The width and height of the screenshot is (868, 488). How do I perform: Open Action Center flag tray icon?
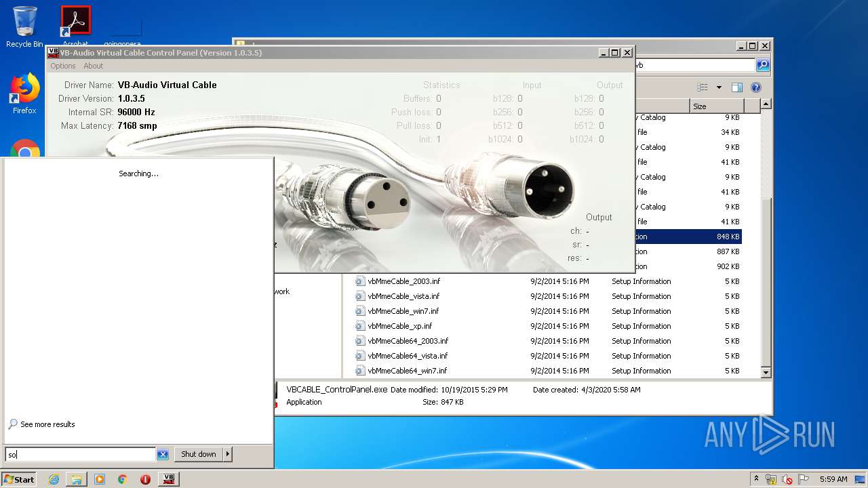point(804,479)
